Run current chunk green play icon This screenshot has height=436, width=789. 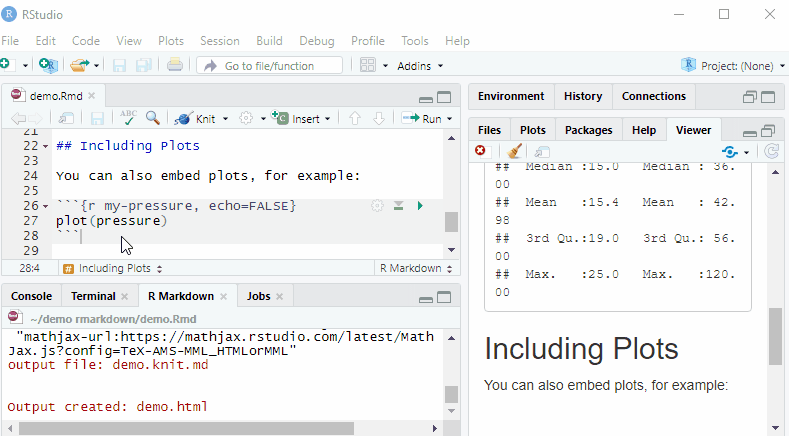420,205
